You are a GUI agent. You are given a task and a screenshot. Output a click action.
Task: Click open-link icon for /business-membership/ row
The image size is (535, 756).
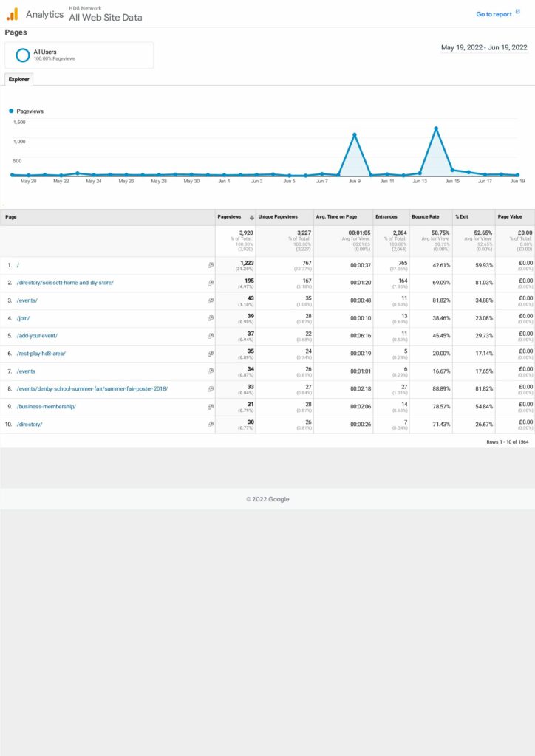click(x=211, y=407)
